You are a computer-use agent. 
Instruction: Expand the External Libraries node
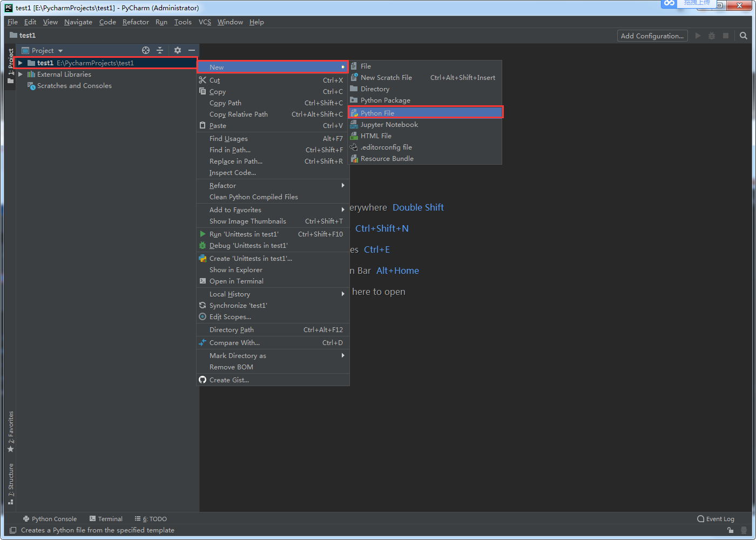coord(21,74)
